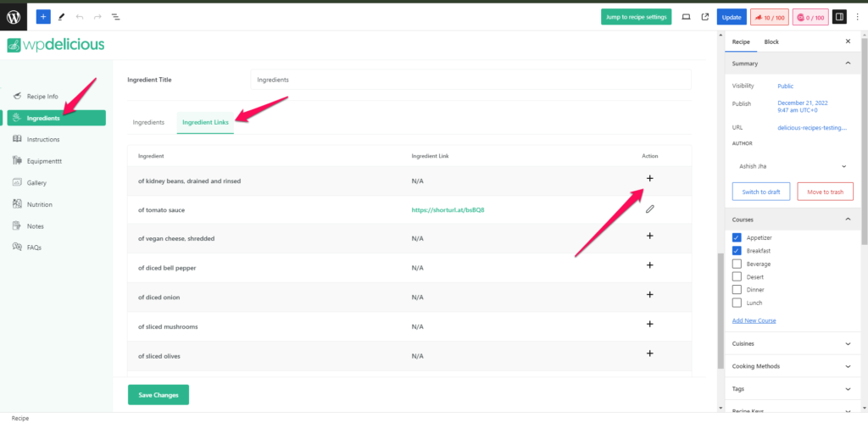Screen dimensions: 868x423
Task: Click the laptop preview icon
Action: [x=686, y=17]
